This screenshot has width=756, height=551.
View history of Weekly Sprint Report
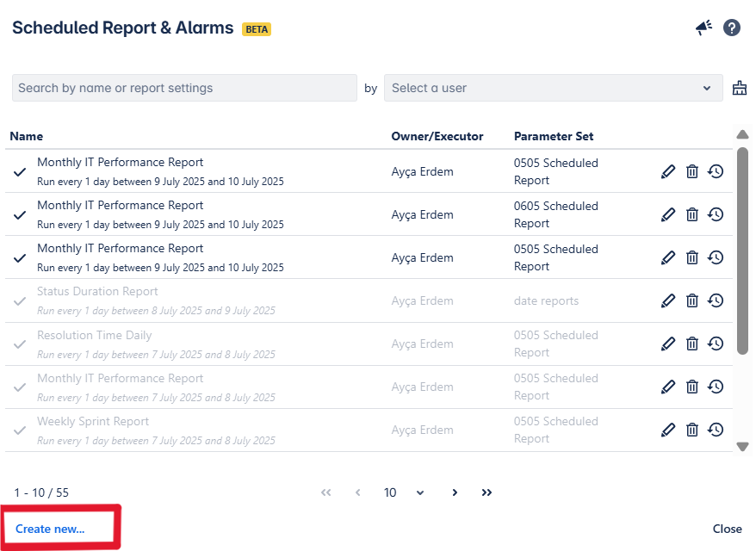coord(716,430)
